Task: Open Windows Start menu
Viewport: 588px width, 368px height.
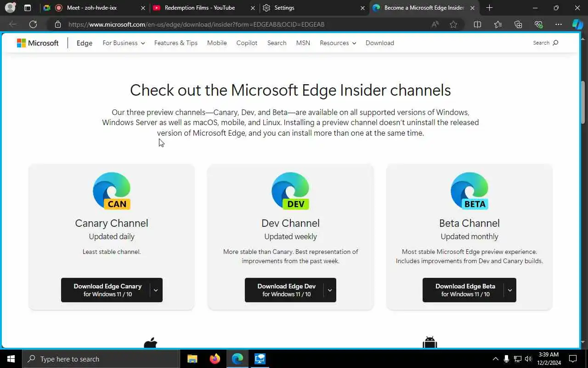Action: 11,359
